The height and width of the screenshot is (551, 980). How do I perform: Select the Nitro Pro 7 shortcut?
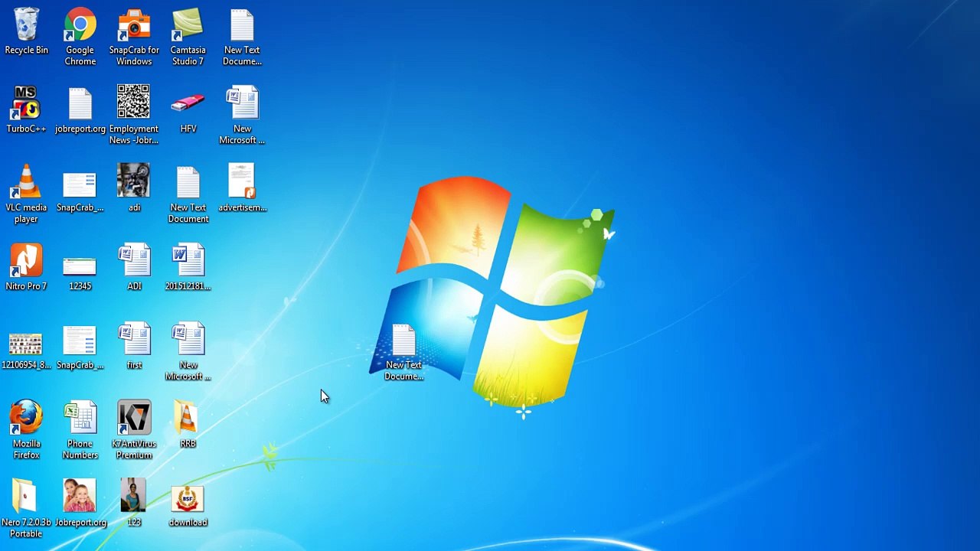click(x=26, y=268)
